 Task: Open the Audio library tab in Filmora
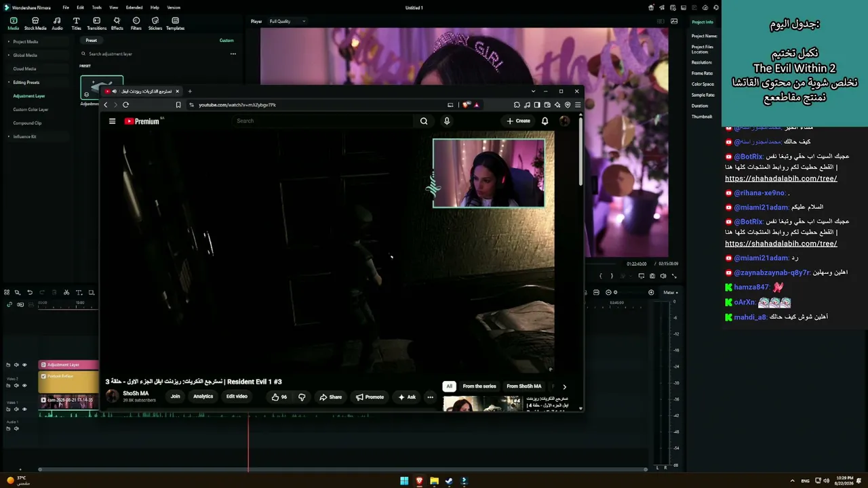57,24
